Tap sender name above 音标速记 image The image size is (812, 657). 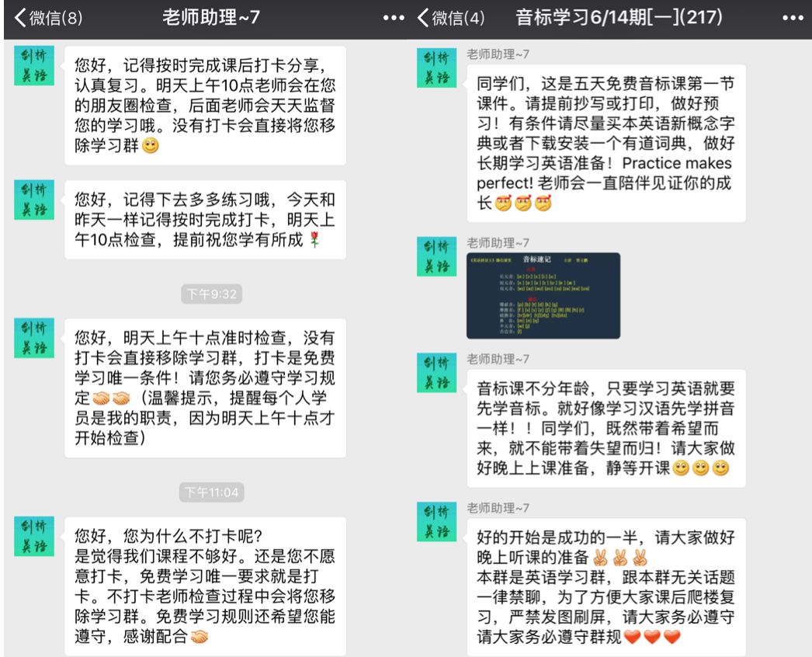coord(498,242)
